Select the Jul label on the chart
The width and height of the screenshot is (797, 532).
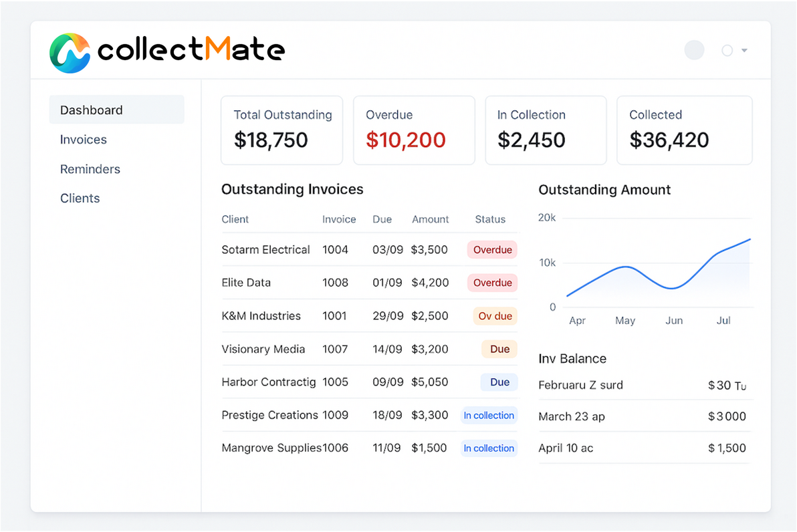(x=723, y=321)
